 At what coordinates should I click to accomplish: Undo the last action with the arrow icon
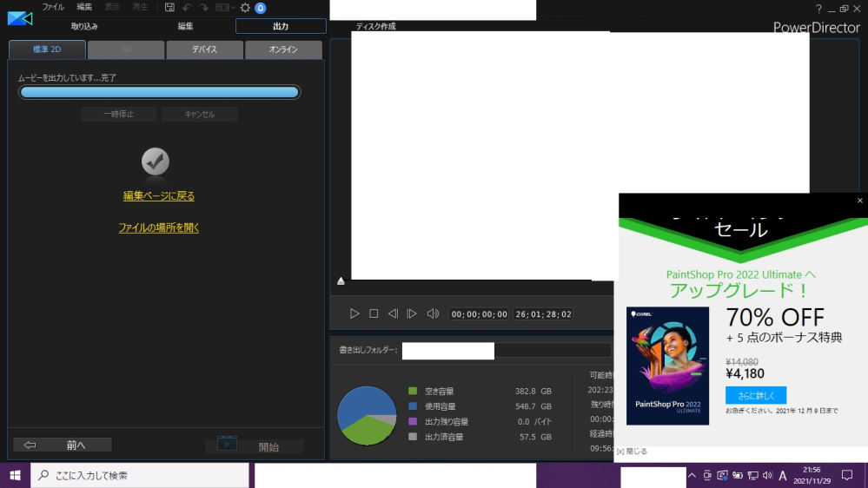point(187,7)
